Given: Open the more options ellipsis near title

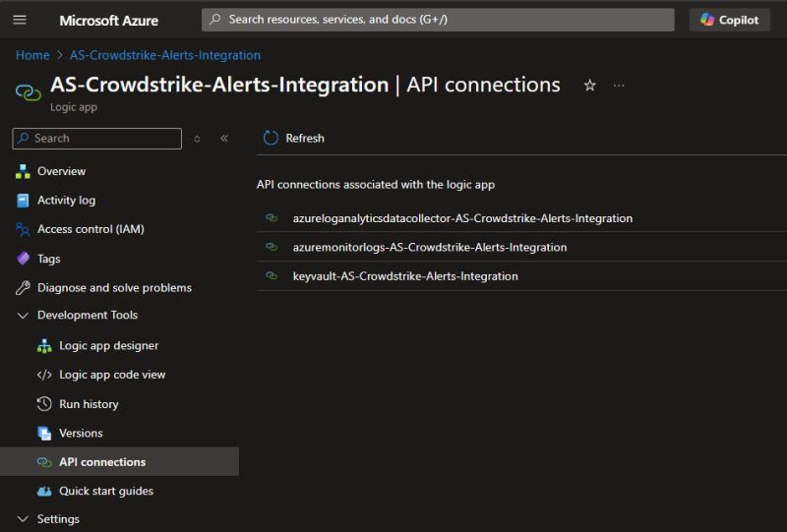Looking at the screenshot, I should pyautogui.click(x=619, y=86).
